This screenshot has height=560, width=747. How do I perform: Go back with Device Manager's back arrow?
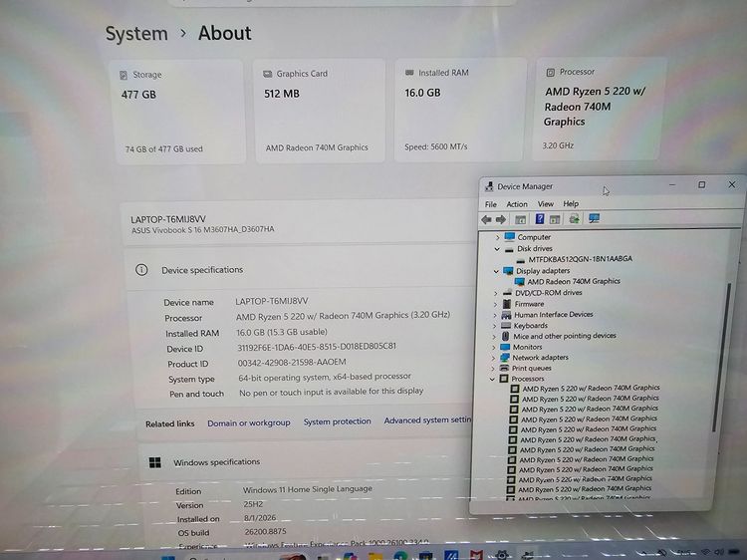[x=486, y=219]
